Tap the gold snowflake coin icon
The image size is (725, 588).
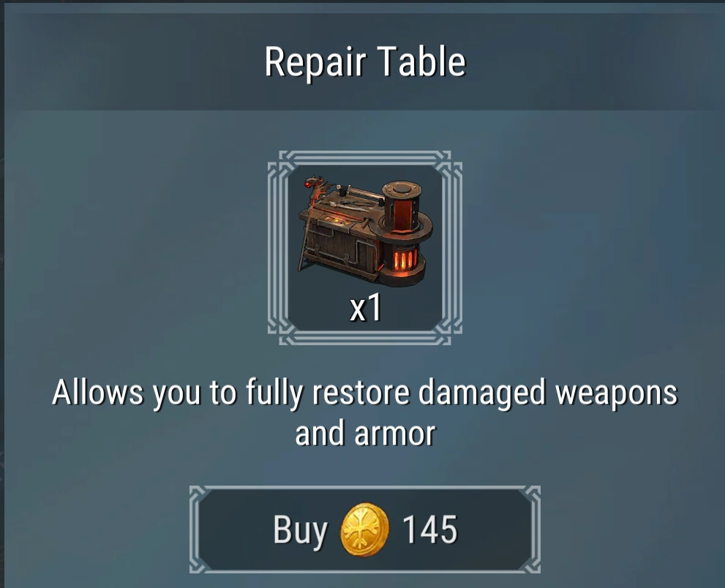(x=364, y=529)
